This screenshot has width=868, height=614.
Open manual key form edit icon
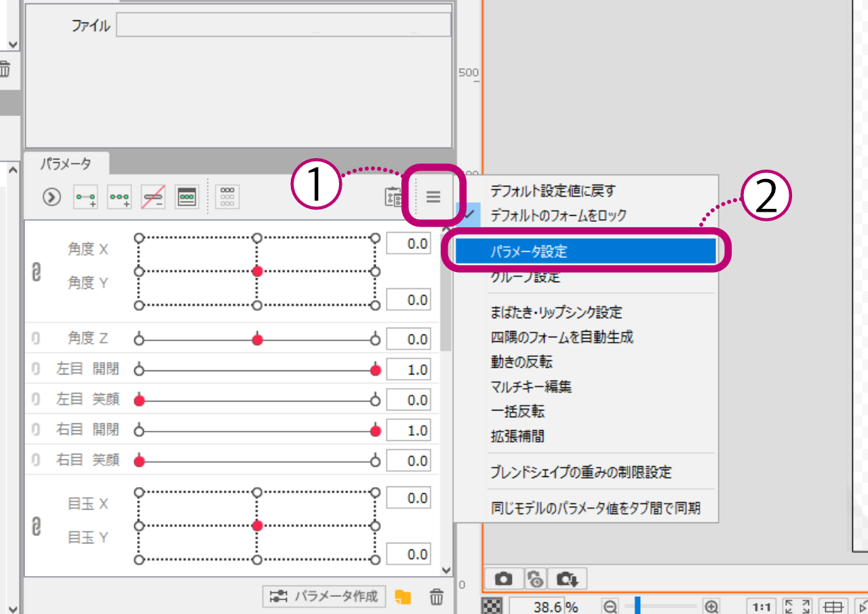(188, 197)
